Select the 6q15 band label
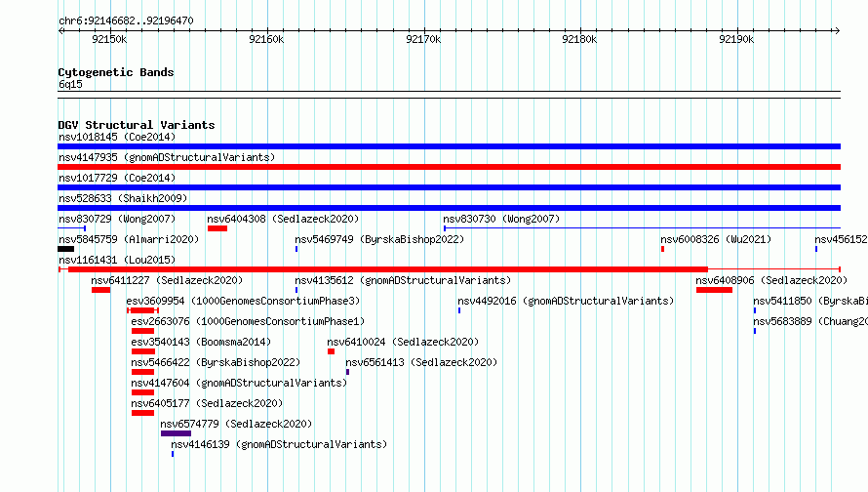Image resolution: width=868 pixels, height=492 pixels. [70, 84]
